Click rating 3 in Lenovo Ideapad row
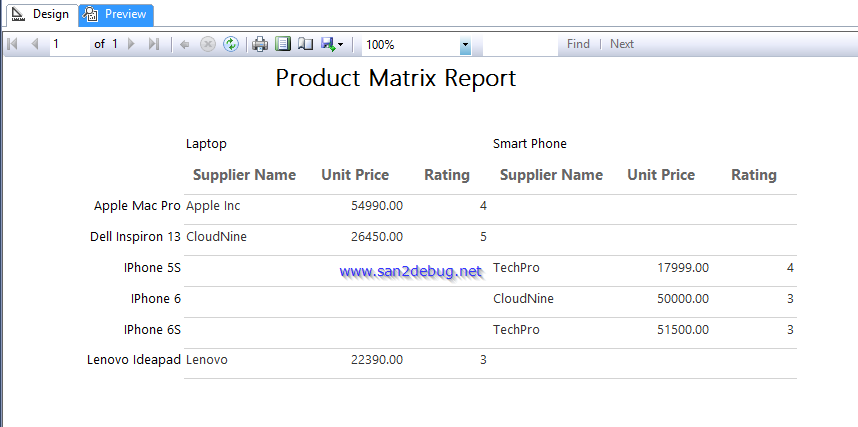The height and width of the screenshot is (427, 858). tap(483, 360)
